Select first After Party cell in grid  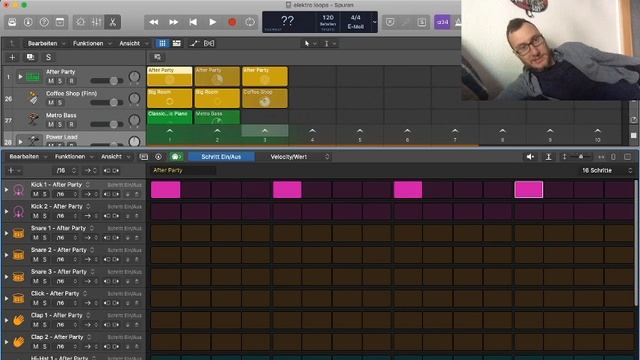[x=169, y=76]
